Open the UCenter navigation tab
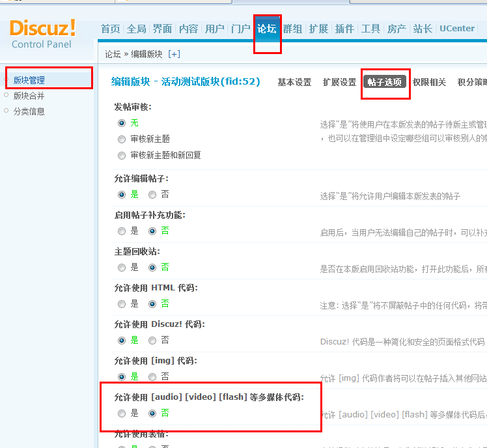This screenshot has width=487, height=448. 457,29
